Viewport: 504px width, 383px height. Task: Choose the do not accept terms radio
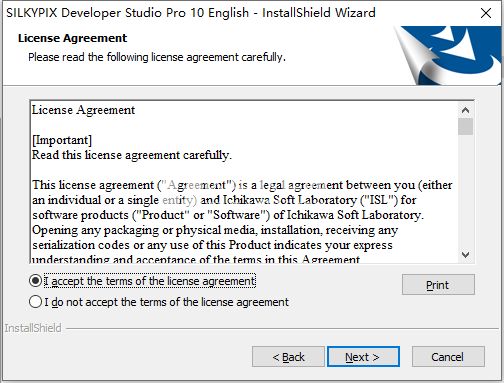tap(35, 302)
